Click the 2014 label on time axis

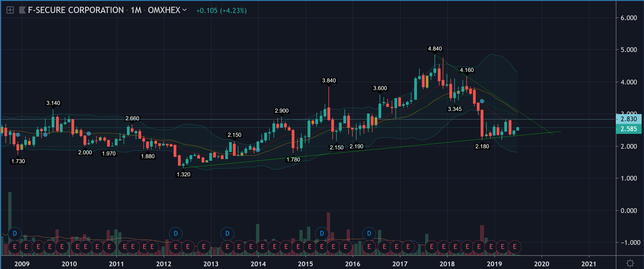258,264
